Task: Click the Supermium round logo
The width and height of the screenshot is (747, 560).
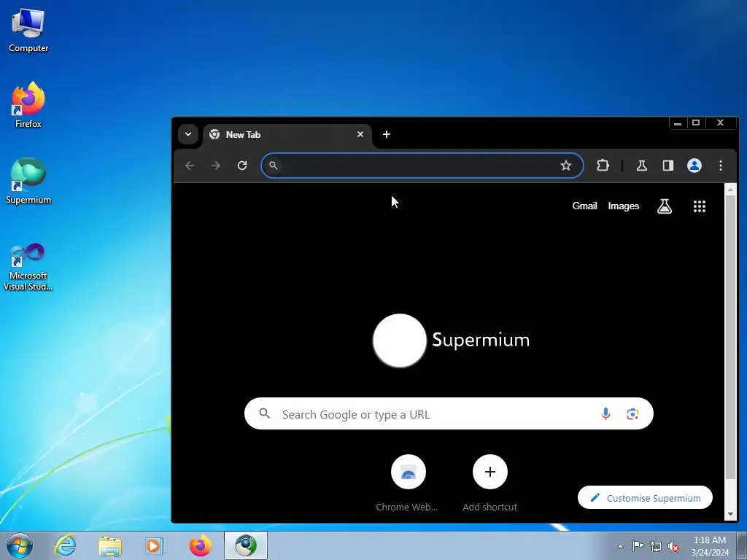Action: tap(399, 340)
